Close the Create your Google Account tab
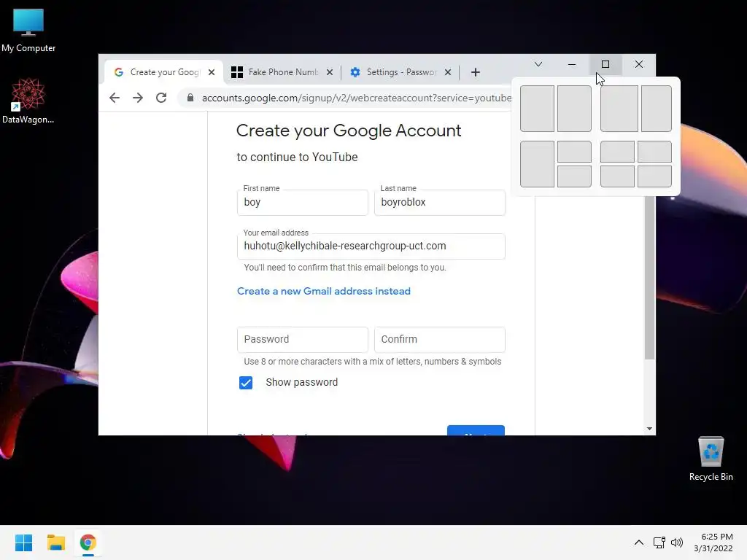The width and height of the screenshot is (747, 560). click(212, 72)
